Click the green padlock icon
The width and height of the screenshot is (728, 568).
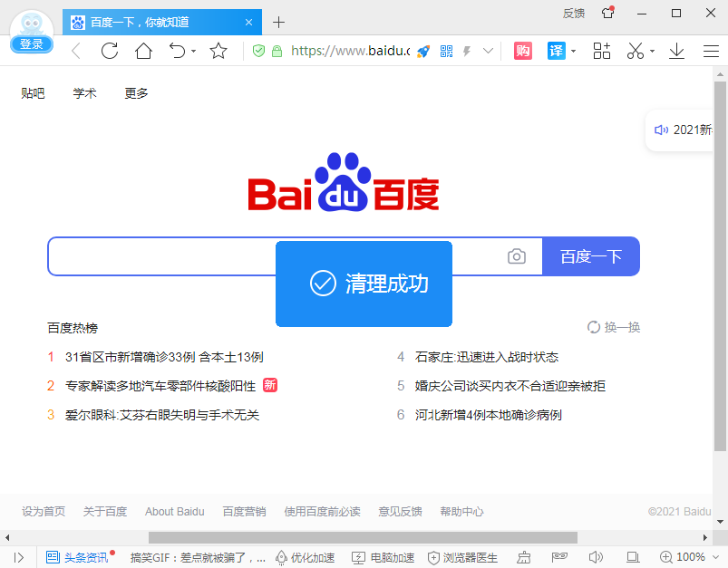277,51
